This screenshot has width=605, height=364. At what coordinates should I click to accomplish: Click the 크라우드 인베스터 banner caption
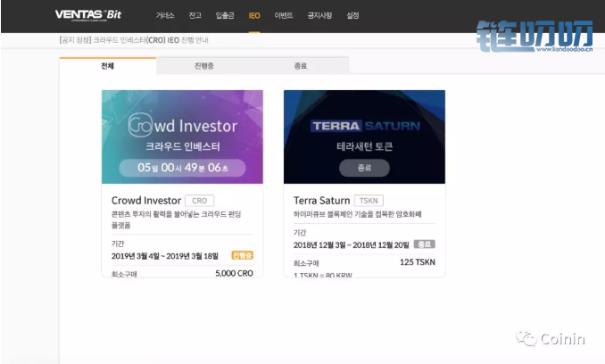(x=183, y=146)
